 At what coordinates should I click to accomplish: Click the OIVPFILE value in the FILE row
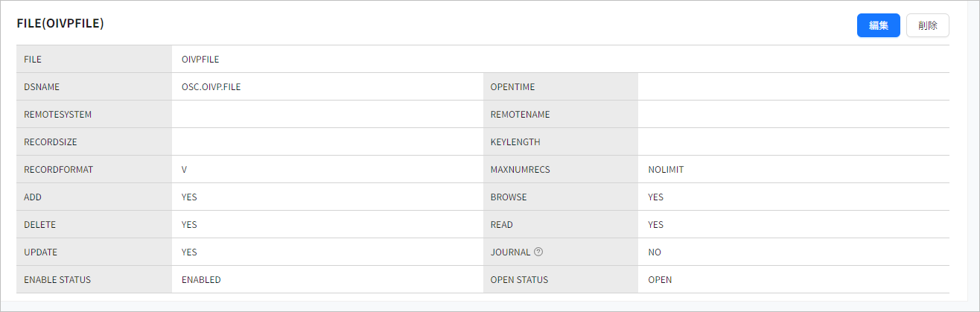[200, 60]
